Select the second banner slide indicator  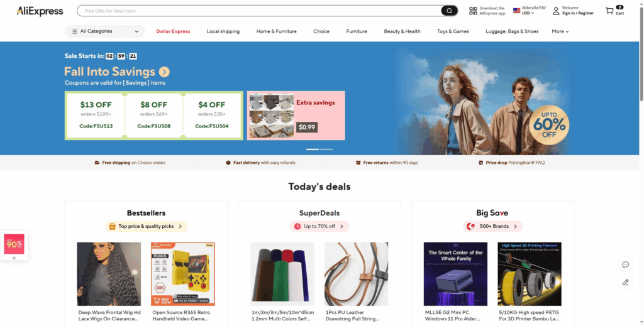pos(326,149)
